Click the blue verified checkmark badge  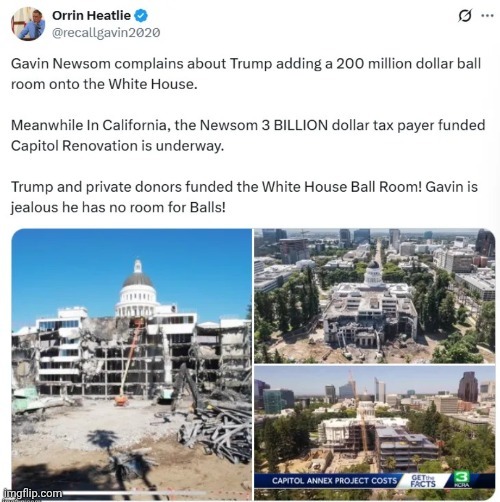(x=141, y=16)
